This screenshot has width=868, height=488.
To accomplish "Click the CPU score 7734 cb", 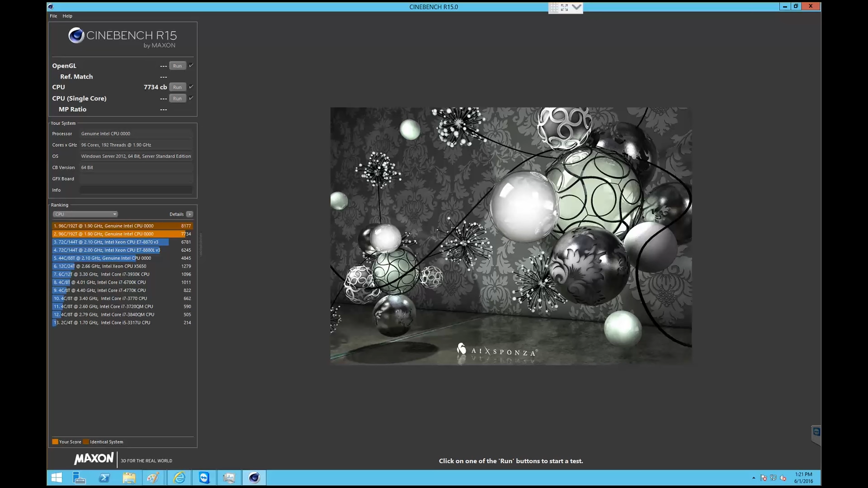I will tap(155, 87).
